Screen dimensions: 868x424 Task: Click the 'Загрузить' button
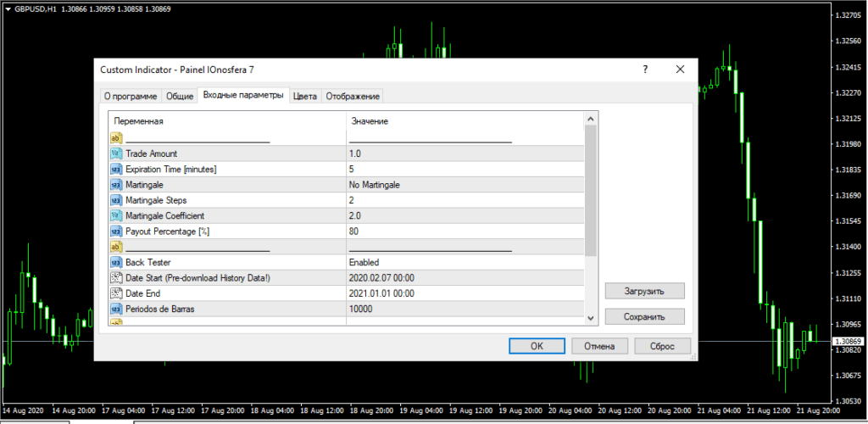645,291
